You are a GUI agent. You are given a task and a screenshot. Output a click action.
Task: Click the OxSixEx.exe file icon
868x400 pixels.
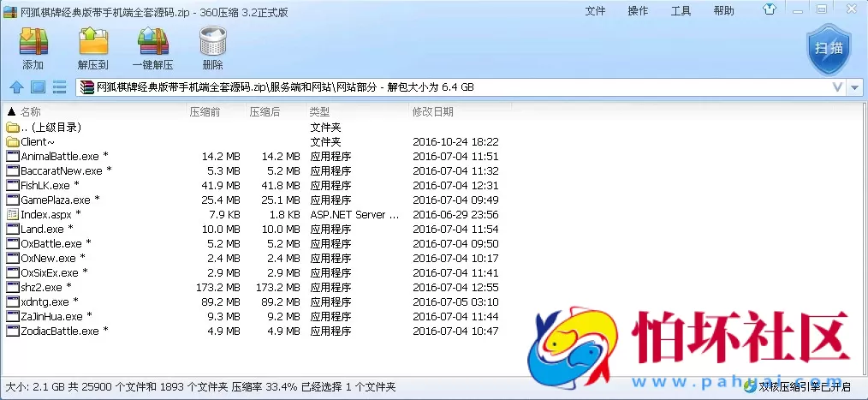click(13, 272)
